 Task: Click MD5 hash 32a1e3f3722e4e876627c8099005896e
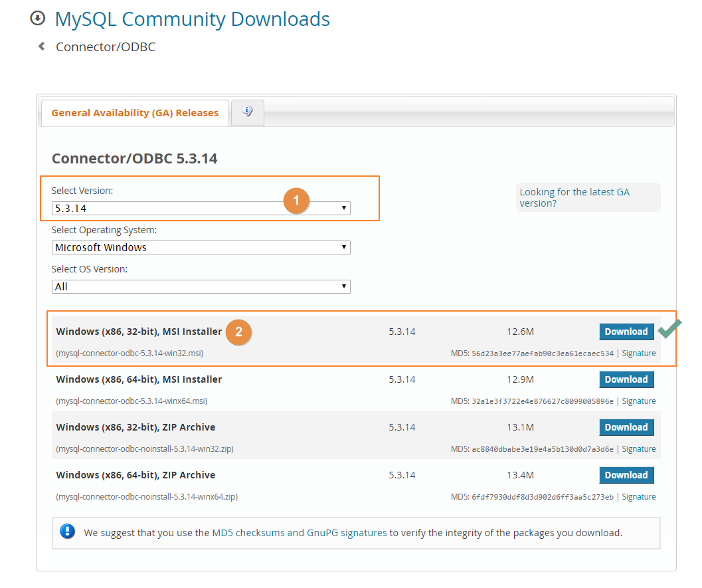[543, 401]
